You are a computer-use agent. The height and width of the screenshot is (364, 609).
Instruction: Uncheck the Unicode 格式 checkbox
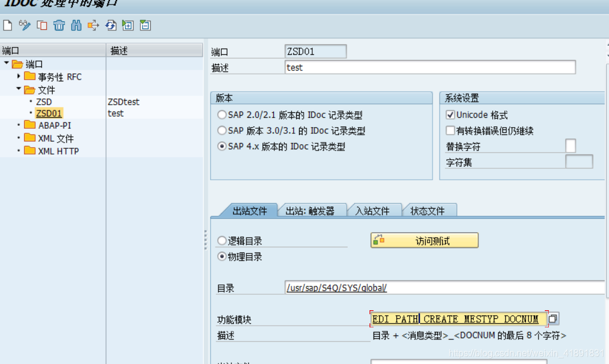(x=451, y=114)
